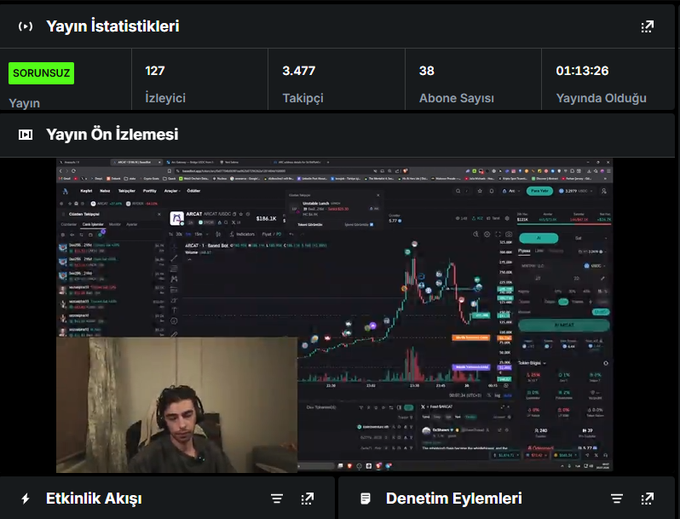Open Nabız menu in the stream preview
The width and height of the screenshot is (680, 519).
(105, 191)
